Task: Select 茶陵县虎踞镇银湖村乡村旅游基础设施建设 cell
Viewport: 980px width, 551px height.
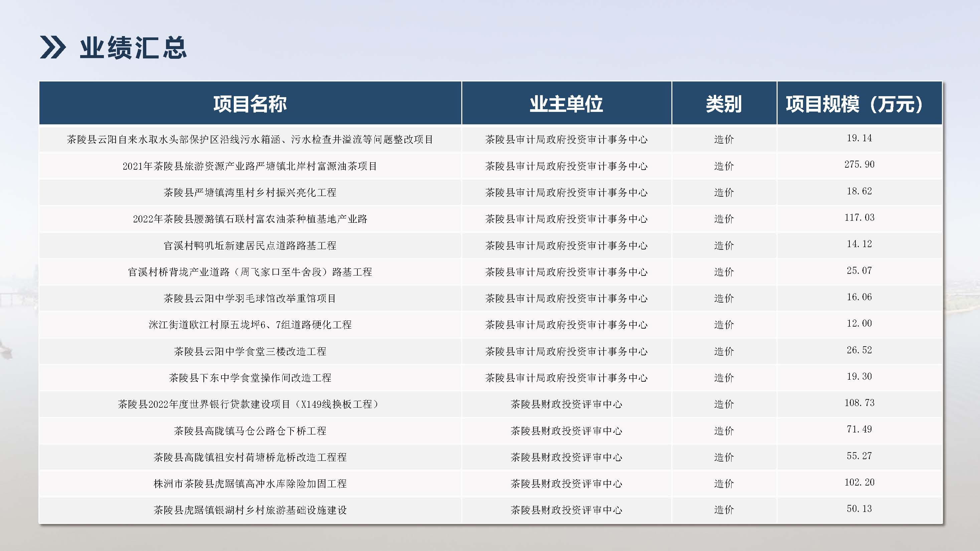Action: 250,510
